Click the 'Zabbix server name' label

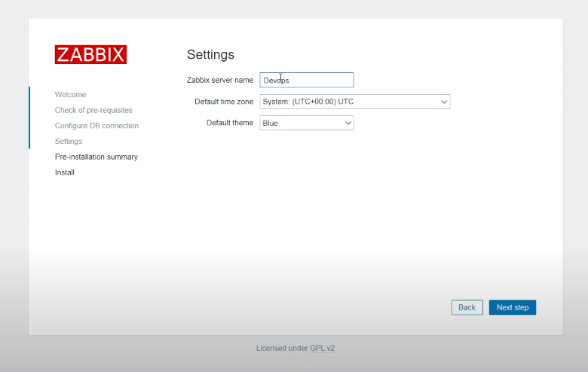[220, 80]
